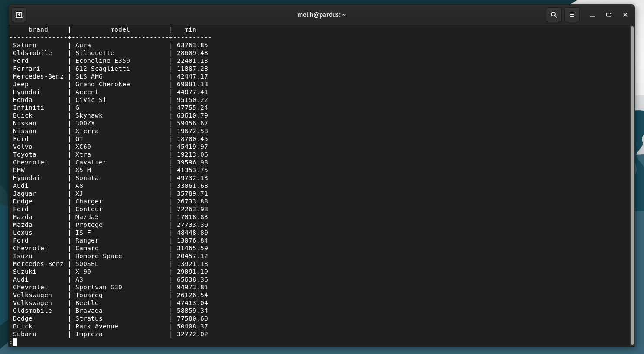Open the hamburger main menu
The width and height of the screenshot is (644, 354).
[x=572, y=15]
